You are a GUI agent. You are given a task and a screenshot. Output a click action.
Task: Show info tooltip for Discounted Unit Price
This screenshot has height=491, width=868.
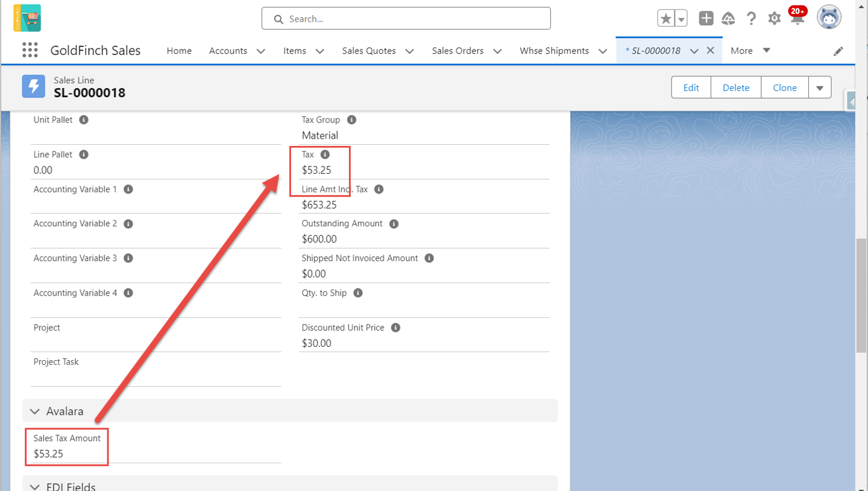click(395, 328)
